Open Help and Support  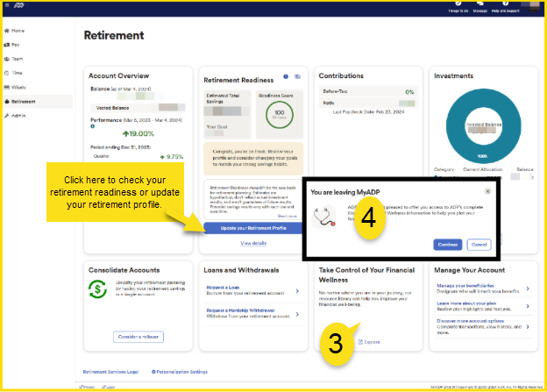(x=505, y=7)
